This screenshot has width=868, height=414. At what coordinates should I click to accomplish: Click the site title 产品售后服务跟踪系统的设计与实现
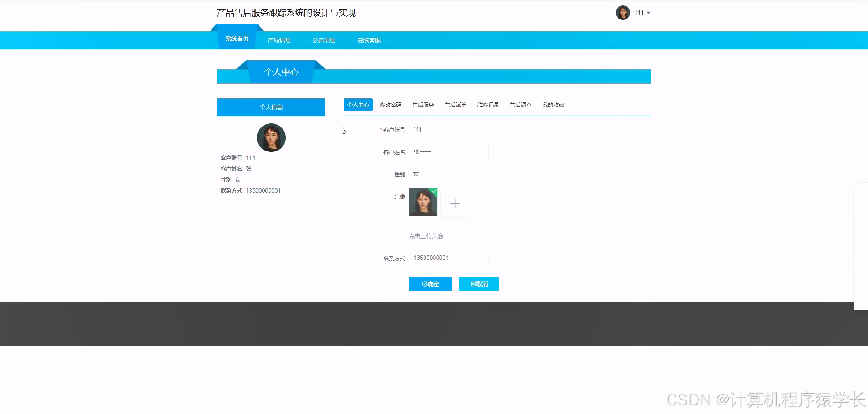pyautogui.click(x=286, y=13)
